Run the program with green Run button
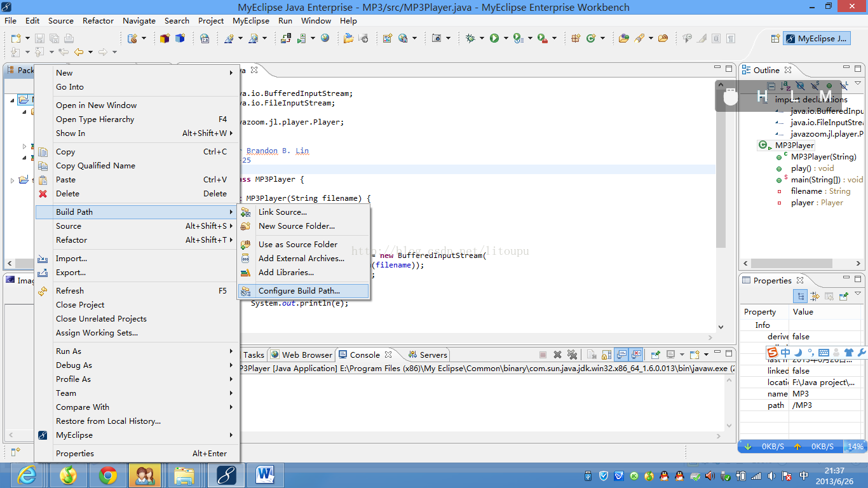Viewport: 868px width, 488px height. tap(494, 38)
